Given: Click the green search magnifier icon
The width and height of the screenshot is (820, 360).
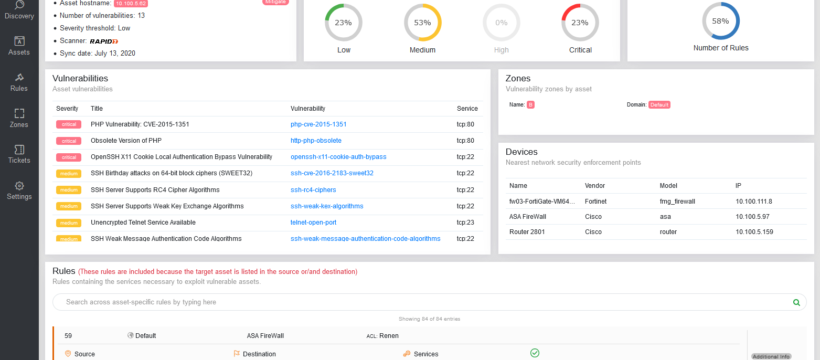Looking at the screenshot, I should (796, 302).
